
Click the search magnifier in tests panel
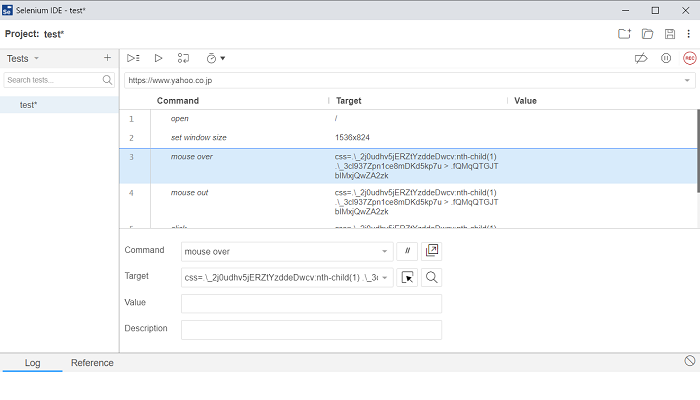pyautogui.click(x=107, y=80)
